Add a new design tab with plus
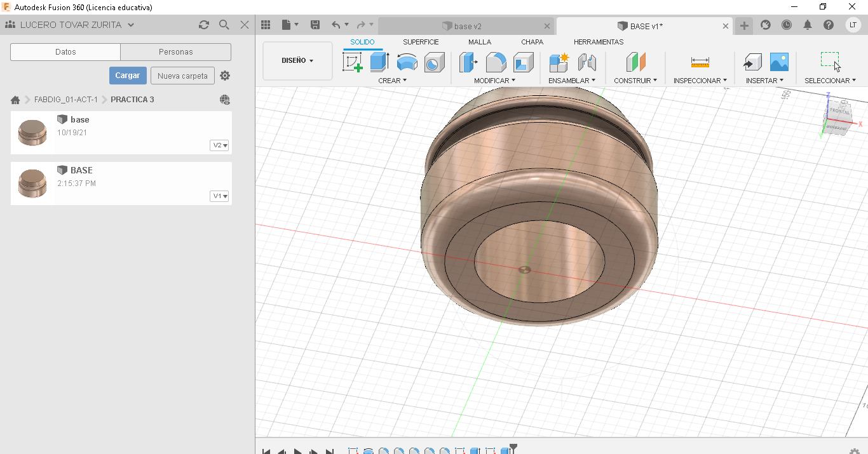Screen dimensions: 868x454 [x=744, y=25]
